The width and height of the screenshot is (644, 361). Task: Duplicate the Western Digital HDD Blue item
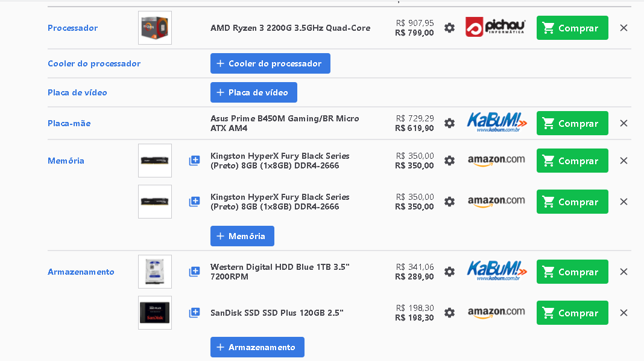tap(194, 272)
